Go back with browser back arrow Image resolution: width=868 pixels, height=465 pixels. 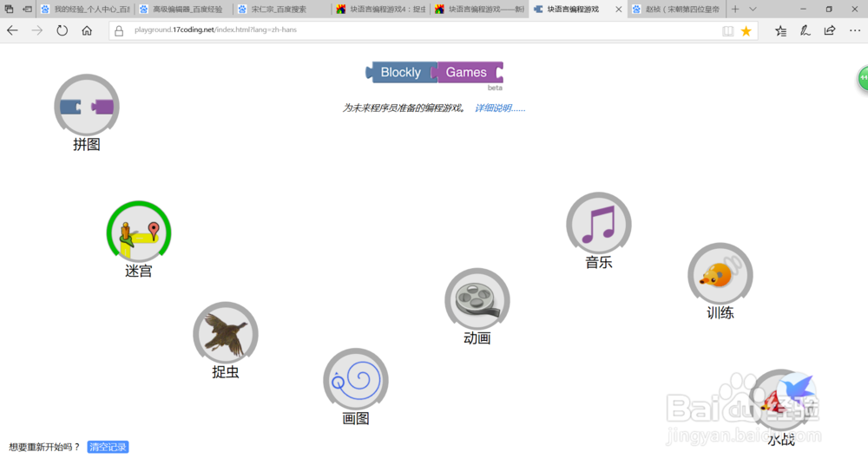tap(12, 30)
